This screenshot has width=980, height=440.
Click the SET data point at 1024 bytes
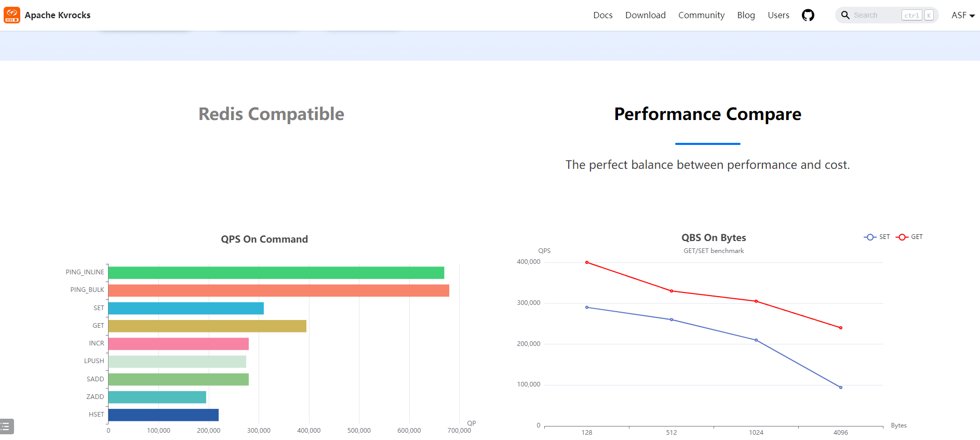pos(756,340)
